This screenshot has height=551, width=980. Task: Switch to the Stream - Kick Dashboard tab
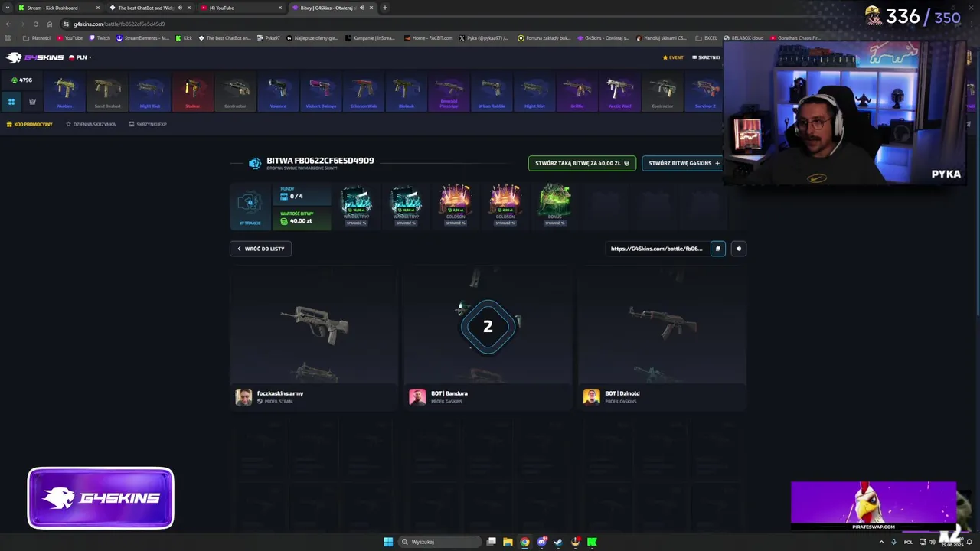[x=59, y=8]
